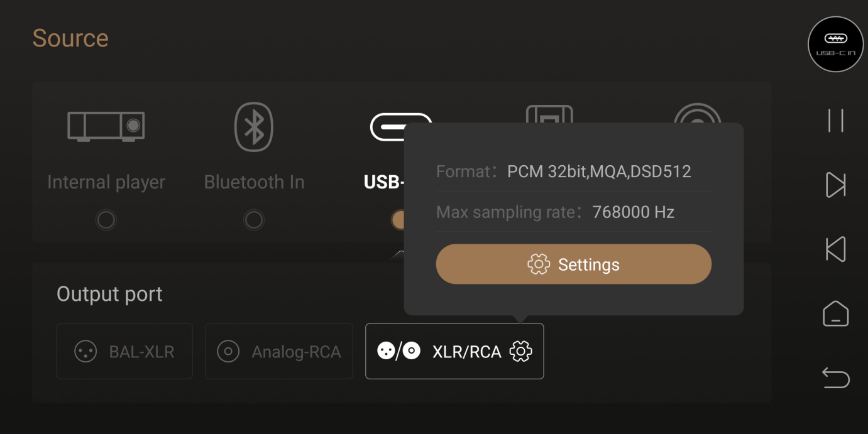The height and width of the screenshot is (434, 868).
Task: Go back using the return arrow icon
Action: pyautogui.click(x=835, y=378)
